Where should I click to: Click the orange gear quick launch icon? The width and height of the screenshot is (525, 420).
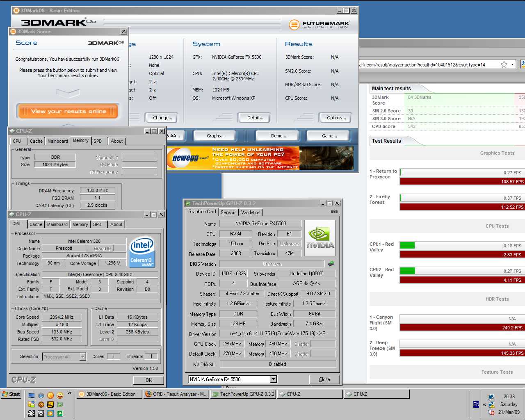(41, 404)
